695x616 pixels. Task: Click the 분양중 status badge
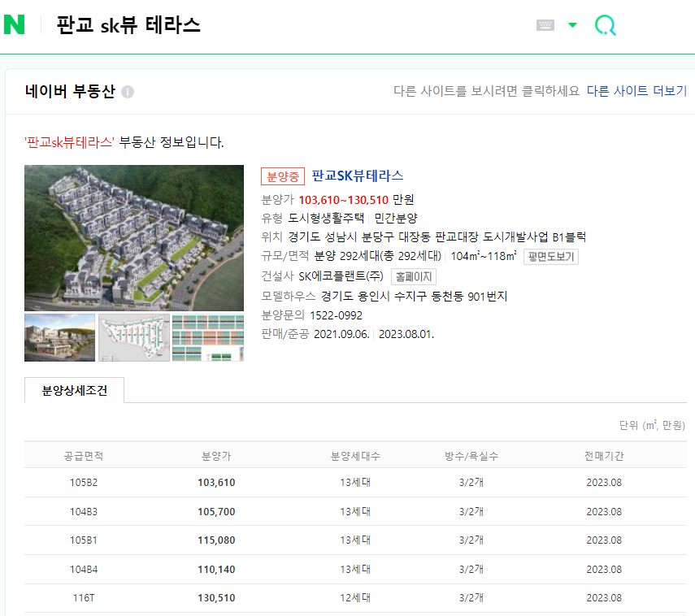[283, 176]
